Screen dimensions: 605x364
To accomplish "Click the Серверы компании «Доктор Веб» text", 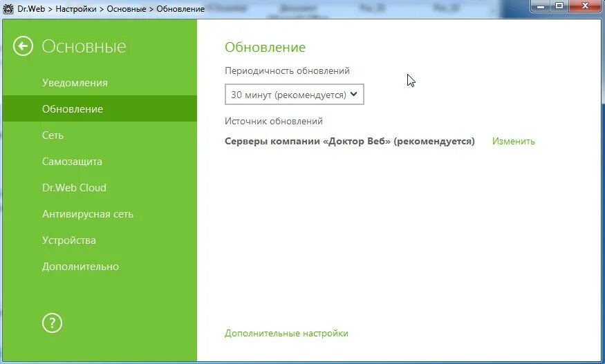I will [x=350, y=141].
